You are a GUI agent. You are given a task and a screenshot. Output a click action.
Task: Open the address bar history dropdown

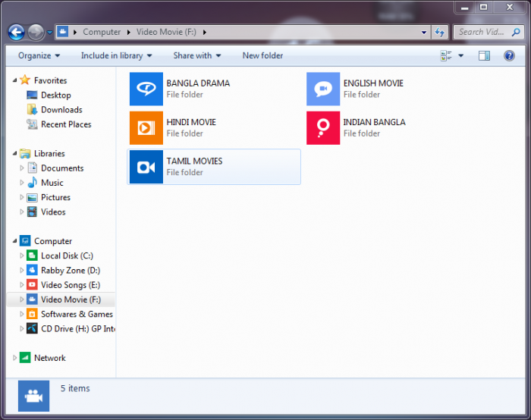click(x=423, y=32)
